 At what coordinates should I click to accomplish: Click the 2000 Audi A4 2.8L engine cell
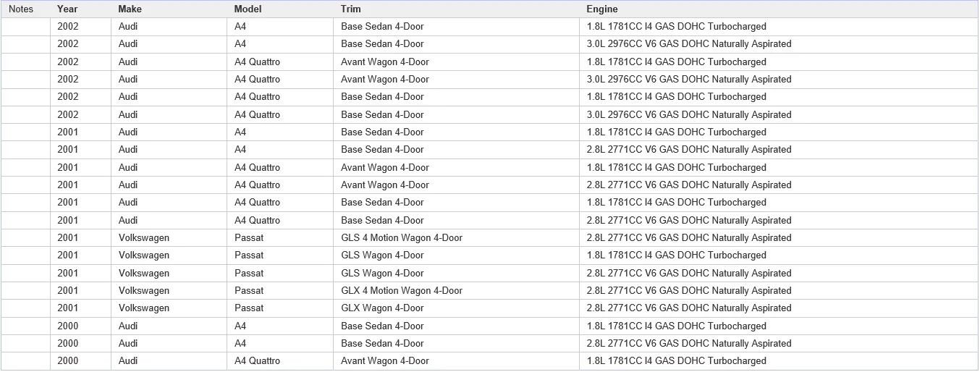[779, 344]
